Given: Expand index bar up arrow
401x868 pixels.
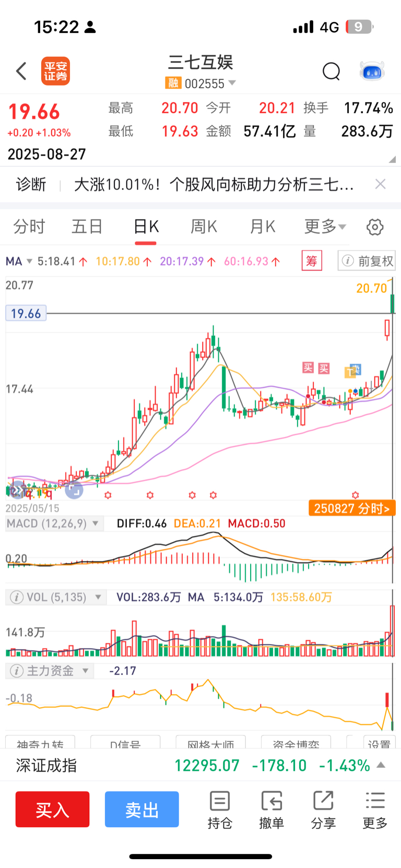Looking at the screenshot, I should coord(381,765).
